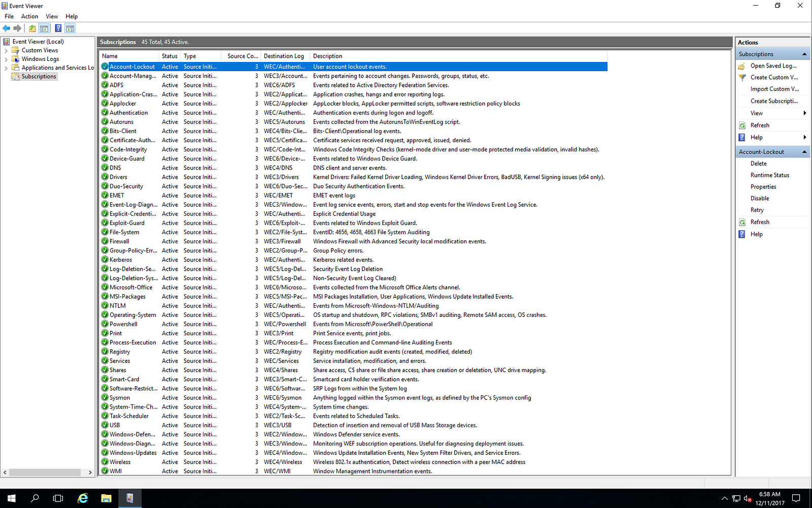
Task: Click Retry subscription action
Action: (757, 210)
